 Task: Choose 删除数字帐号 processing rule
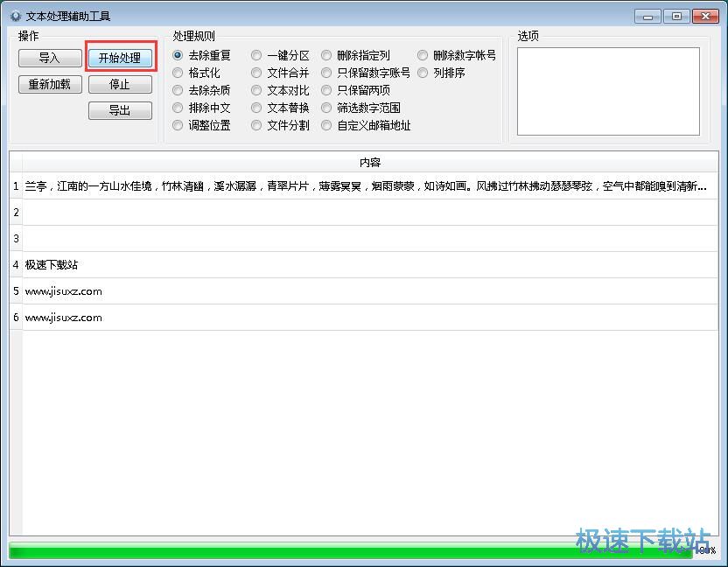click(x=457, y=55)
